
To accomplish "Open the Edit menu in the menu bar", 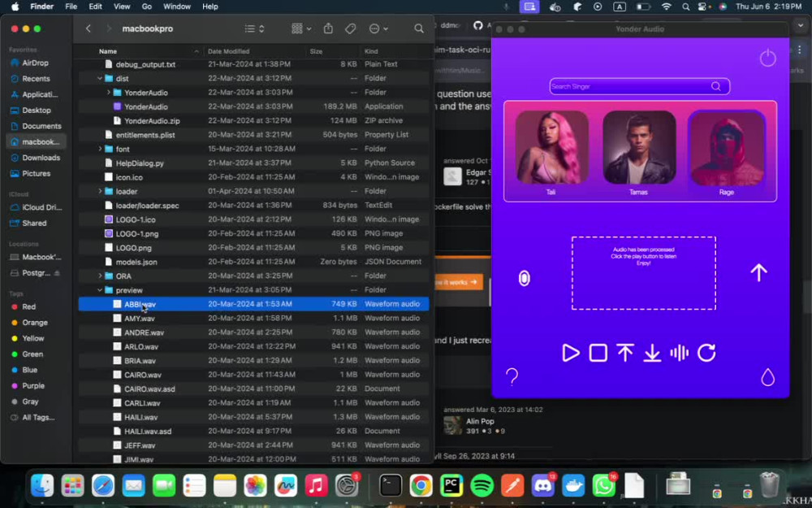I will point(95,7).
